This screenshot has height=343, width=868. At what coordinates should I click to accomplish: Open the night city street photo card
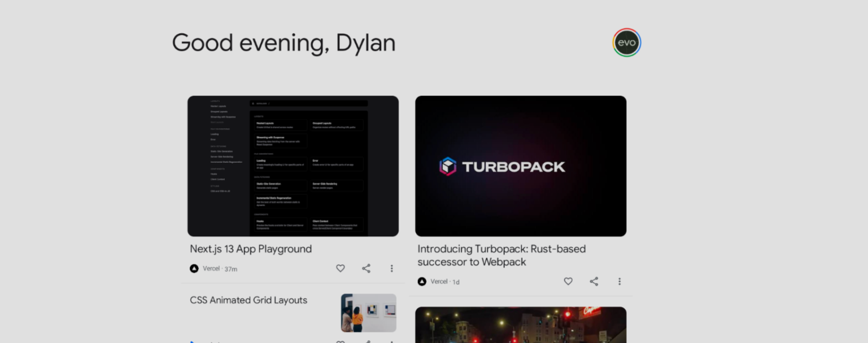[520, 325]
